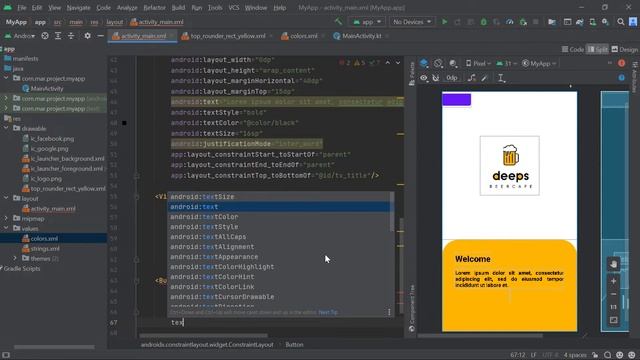Image resolution: width=640 pixels, height=360 pixels.
Task: Open the Pixel device preview dropdown
Action: point(478,64)
